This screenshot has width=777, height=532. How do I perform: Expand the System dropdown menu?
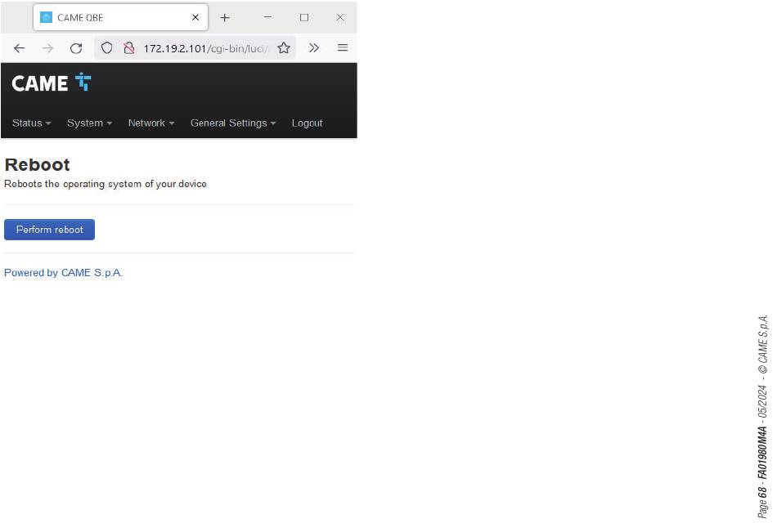point(89,123)
